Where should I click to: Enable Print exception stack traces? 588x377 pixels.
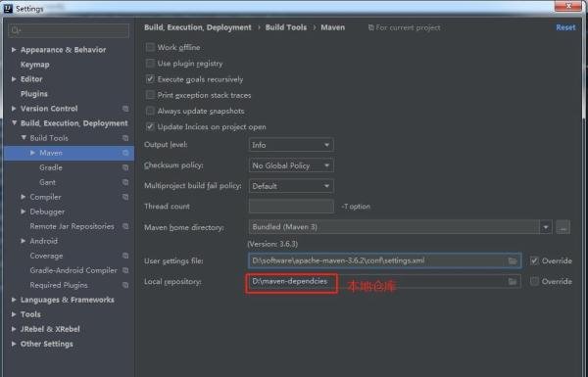(x=150, y=95)
